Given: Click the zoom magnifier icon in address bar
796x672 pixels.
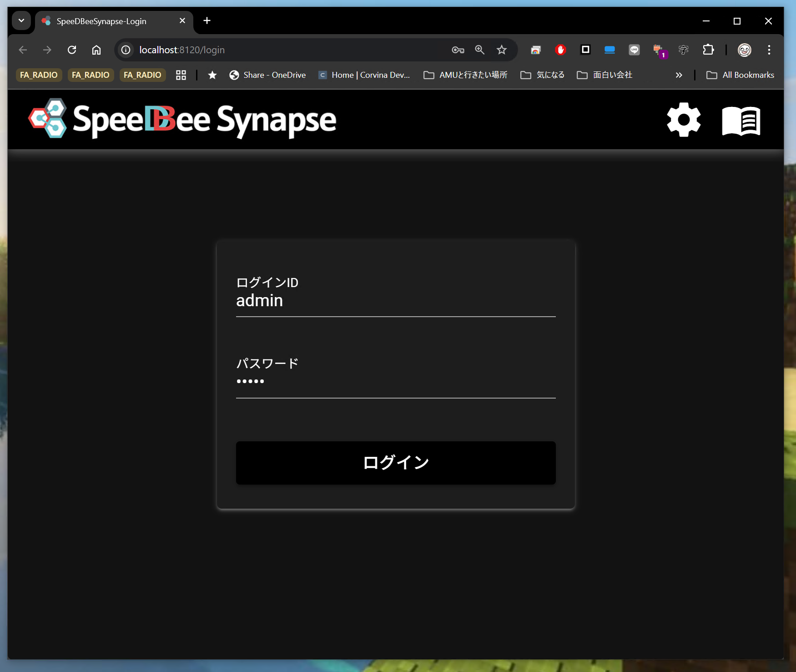Looking at the screenshot, I should point(479,50).
